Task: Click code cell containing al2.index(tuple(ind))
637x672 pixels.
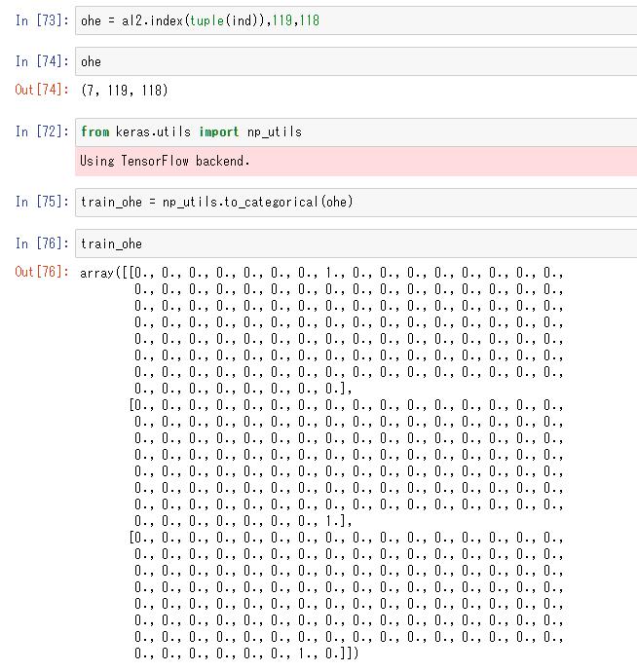Action: tap(356, 20)
